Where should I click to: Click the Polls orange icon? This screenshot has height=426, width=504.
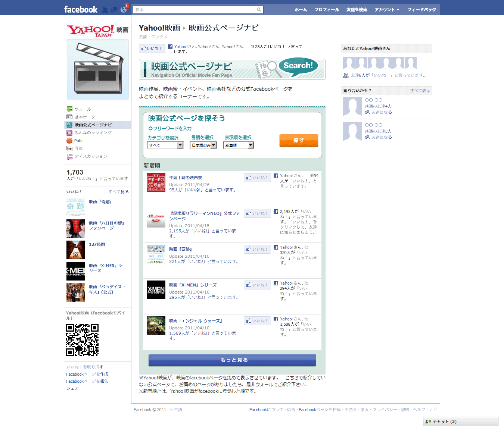click(69, 141)
